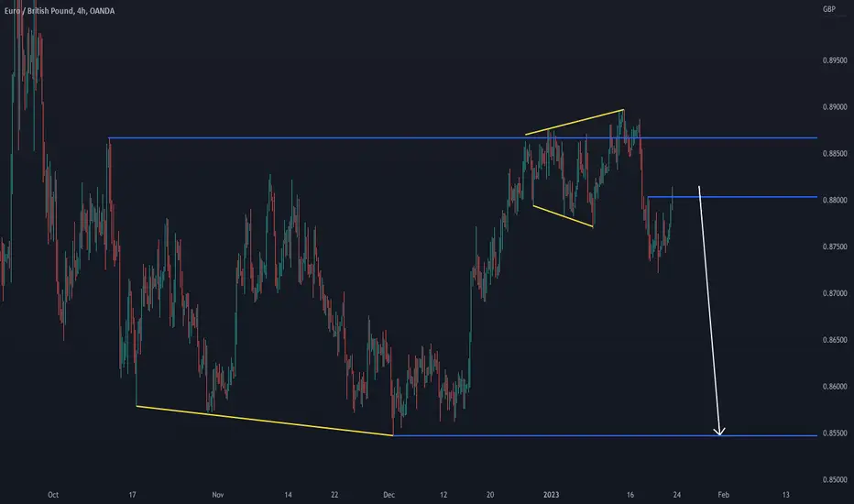The image size is (854, 504).
Task: Click the 12 date label on time axis
Action: coord(443,495)
